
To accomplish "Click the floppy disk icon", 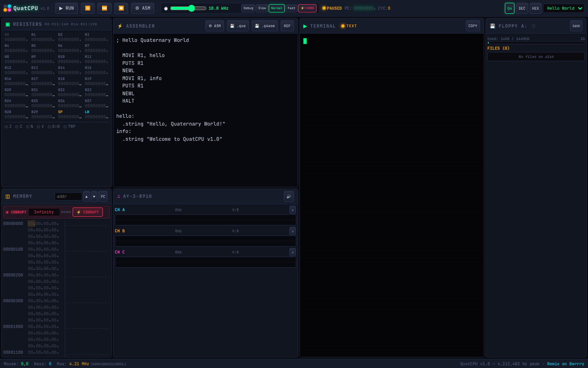I will 492,26.
